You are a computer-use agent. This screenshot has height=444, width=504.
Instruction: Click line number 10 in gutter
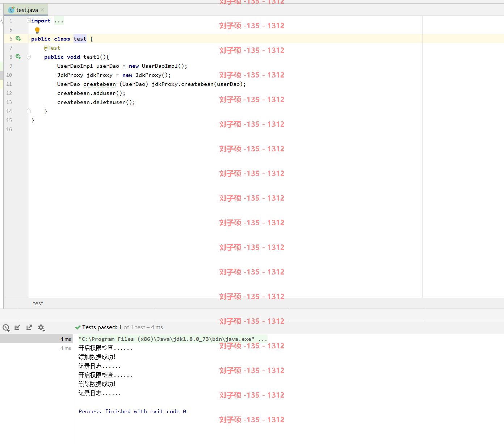(x=9, y=75)
